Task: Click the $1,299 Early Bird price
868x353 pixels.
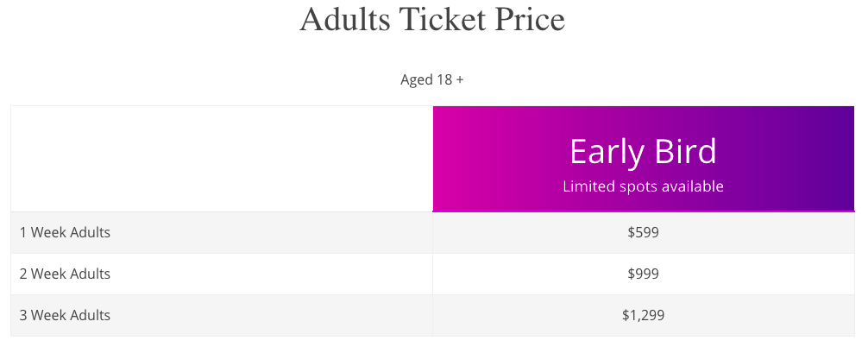Action: [643, 315]
